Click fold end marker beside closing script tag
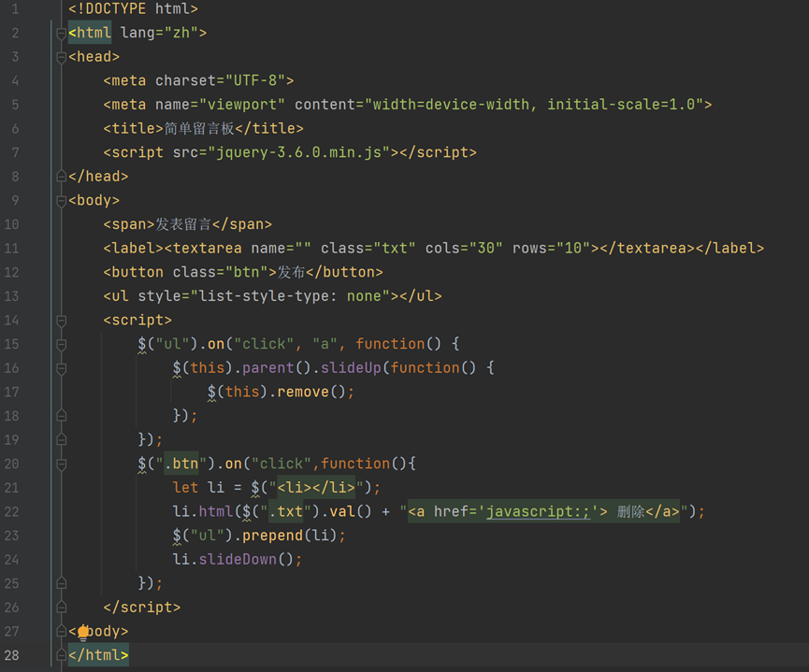 pos(61,607)
